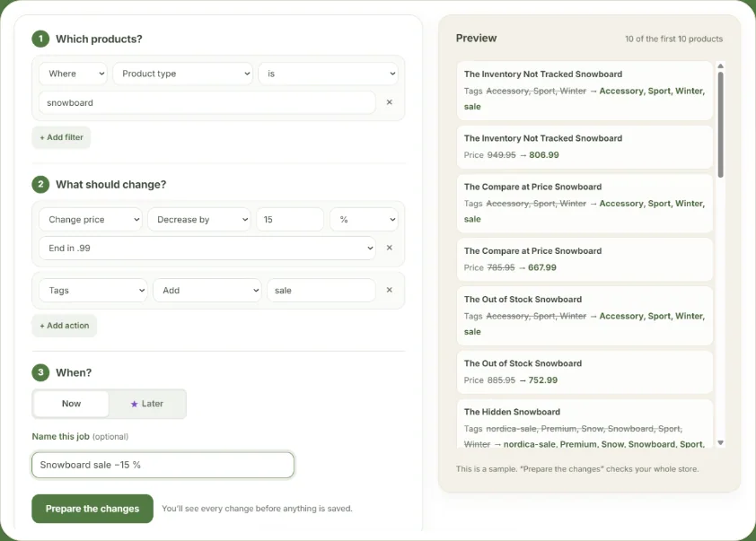The height and width of the screenshot is (541, 756).
Task: Click The Hidden Snowboard title
Action: pyautogui.click(x=512, y=412)
